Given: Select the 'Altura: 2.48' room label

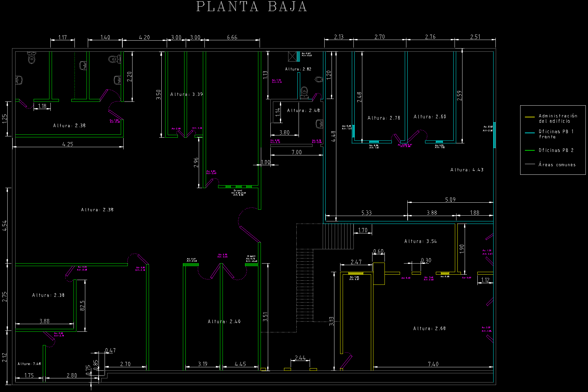Looking at the screenshot, I should [303, 110].
